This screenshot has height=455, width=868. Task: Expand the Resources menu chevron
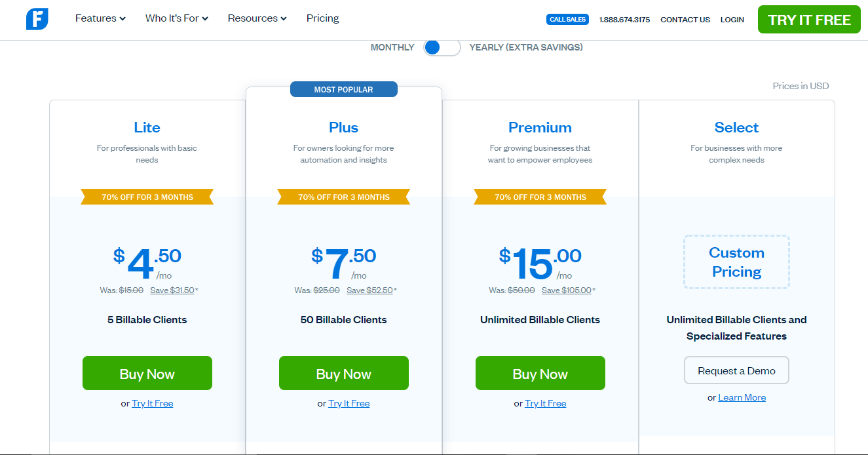tap(284, 19)
